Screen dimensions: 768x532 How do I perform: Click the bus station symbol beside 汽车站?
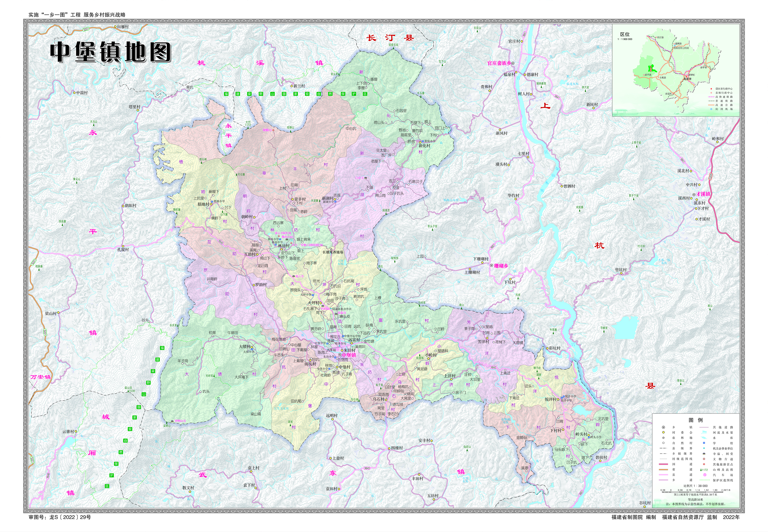[705, 475]
